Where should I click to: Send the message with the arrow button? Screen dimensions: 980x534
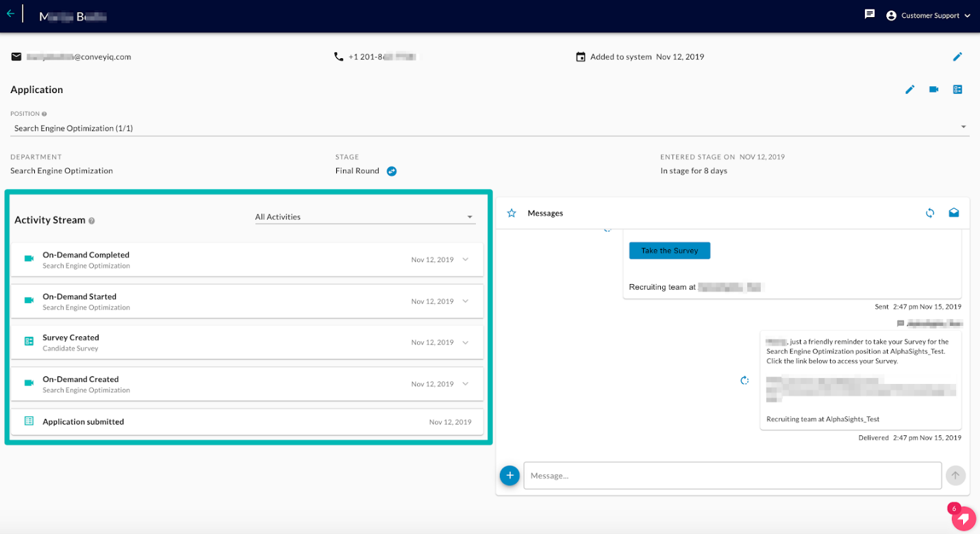click(x=955, y=475)
